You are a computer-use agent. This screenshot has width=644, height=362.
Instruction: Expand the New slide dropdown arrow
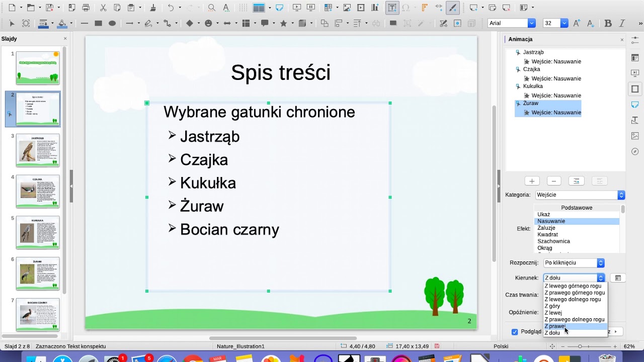484,8
